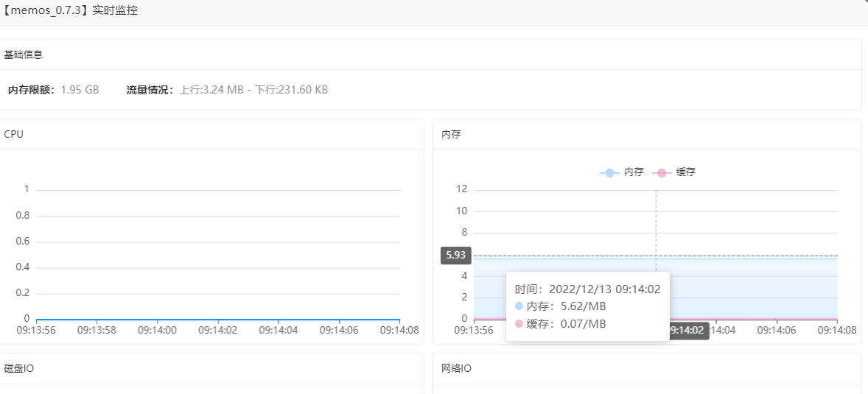
Task: Click CPU chart x-axis label 09:14:02
Action: coord(217,331)
